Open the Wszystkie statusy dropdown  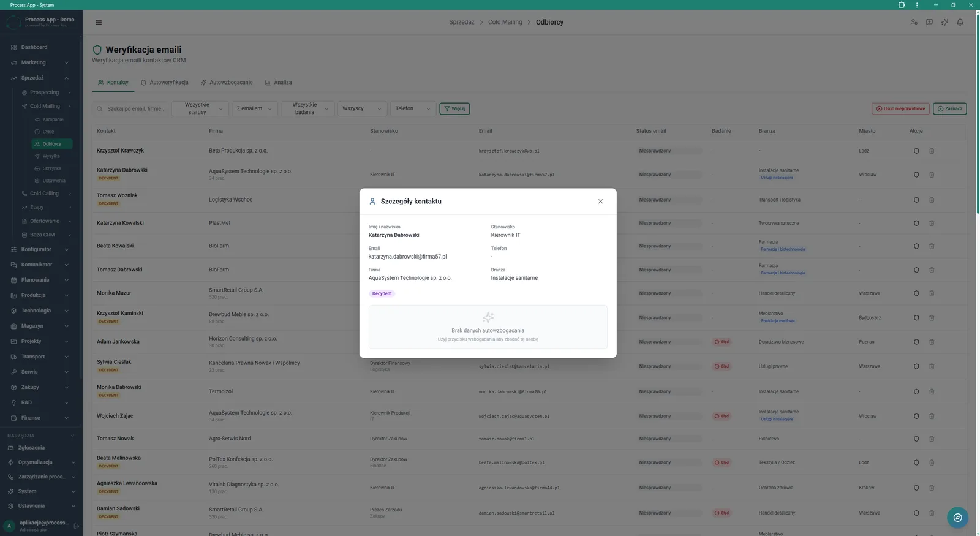(201, 108)
